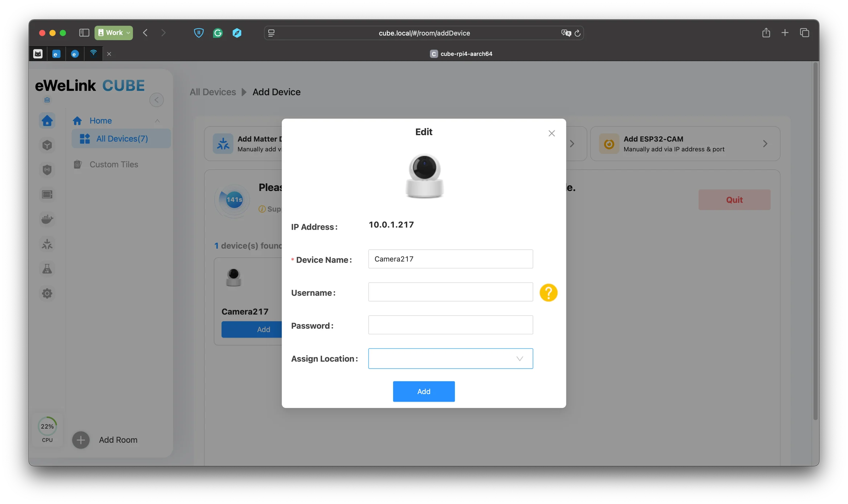Open Settings gear in sidebar
Screen dimensions: 848x504
47,293
